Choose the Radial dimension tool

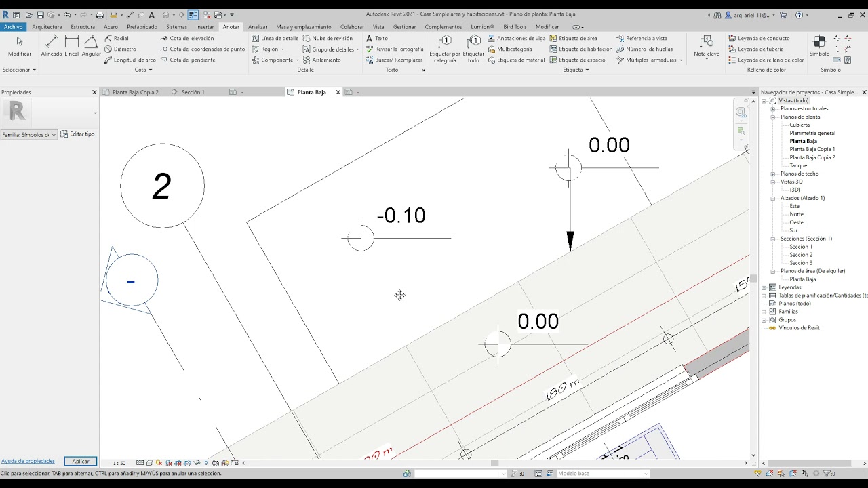[x=117, y=39]
